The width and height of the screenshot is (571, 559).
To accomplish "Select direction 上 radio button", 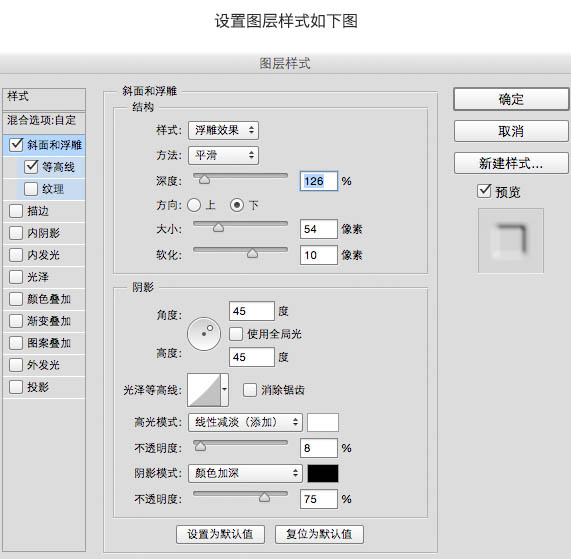I will point(194,205).
